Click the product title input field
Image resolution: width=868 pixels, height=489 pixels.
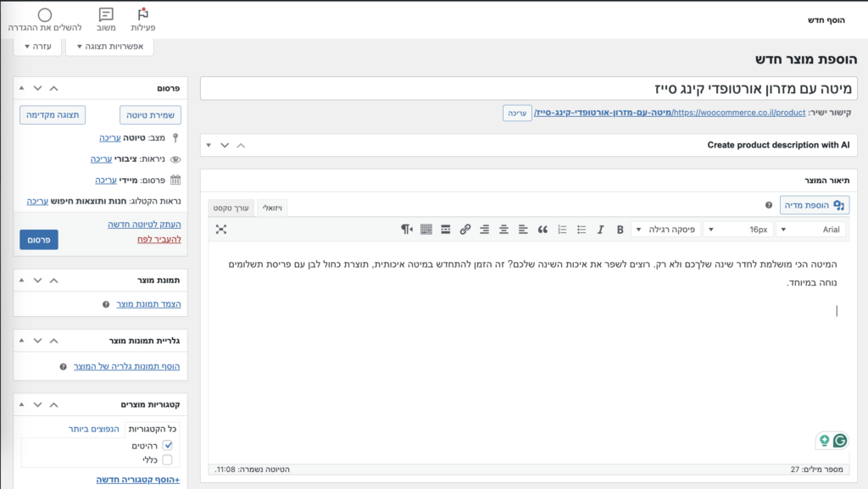point(529,88)
